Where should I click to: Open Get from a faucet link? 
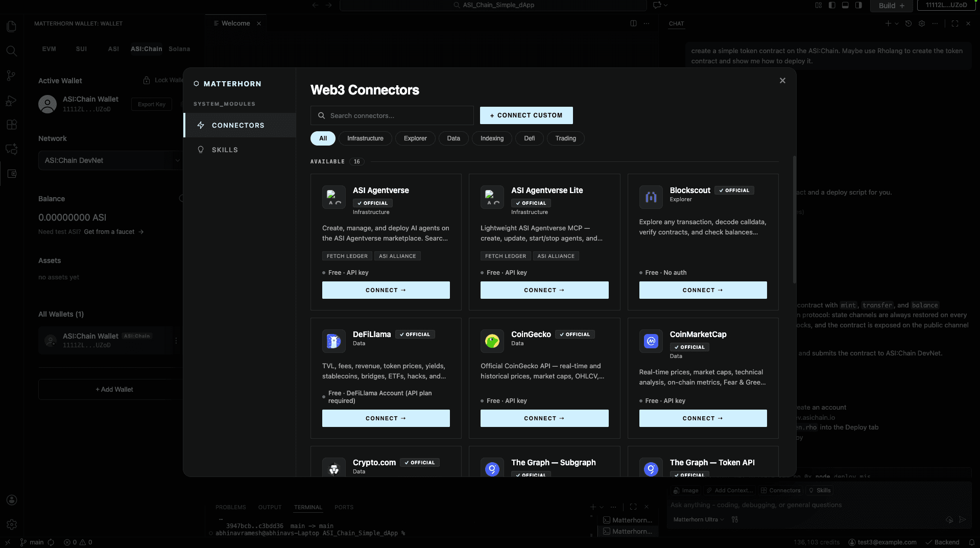(x=113, y=232)
